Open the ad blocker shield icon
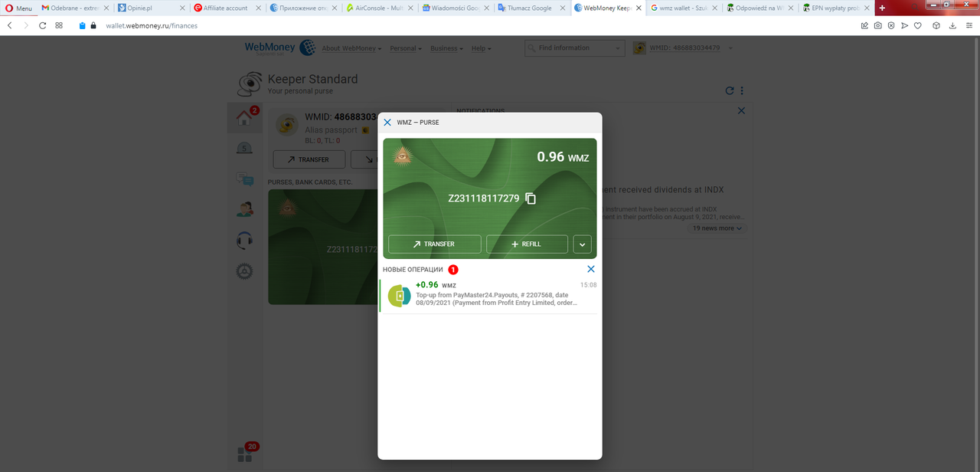The width and height of the screenshot is (980, 472). point(891,25)
